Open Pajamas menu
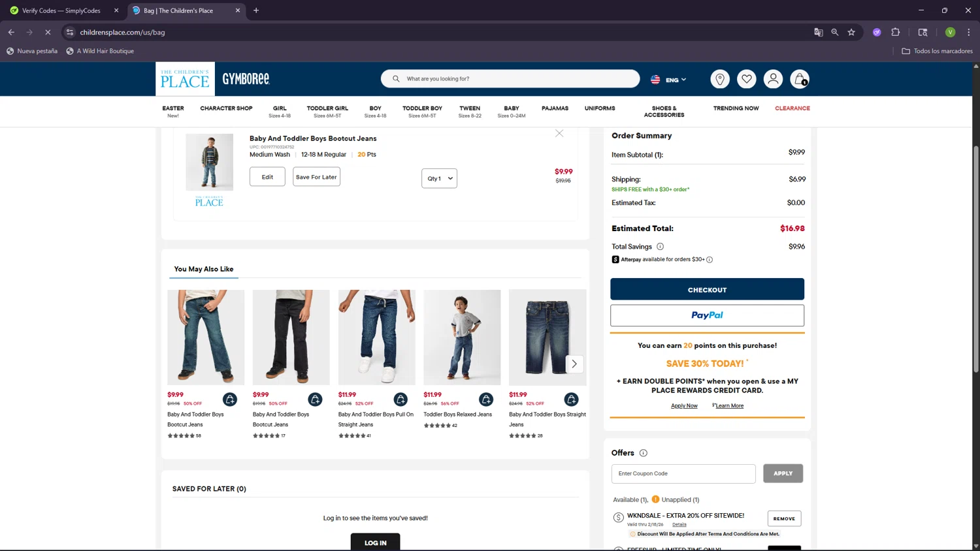The width and height of the screenshot is (980, 551). (555, 108)
